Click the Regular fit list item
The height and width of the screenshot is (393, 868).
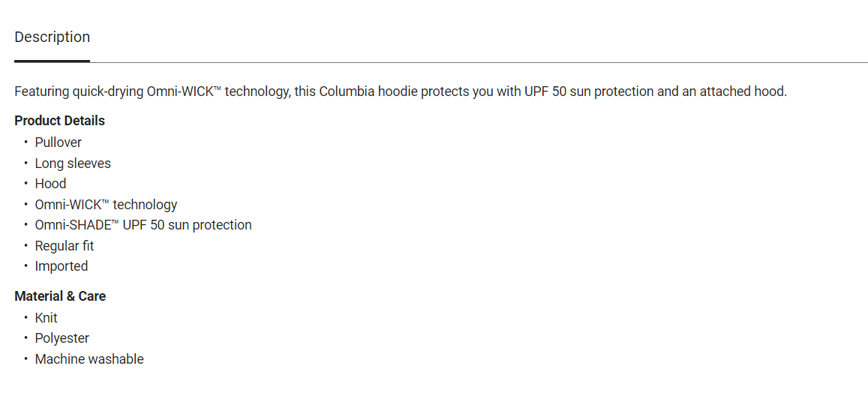point(64,246)
